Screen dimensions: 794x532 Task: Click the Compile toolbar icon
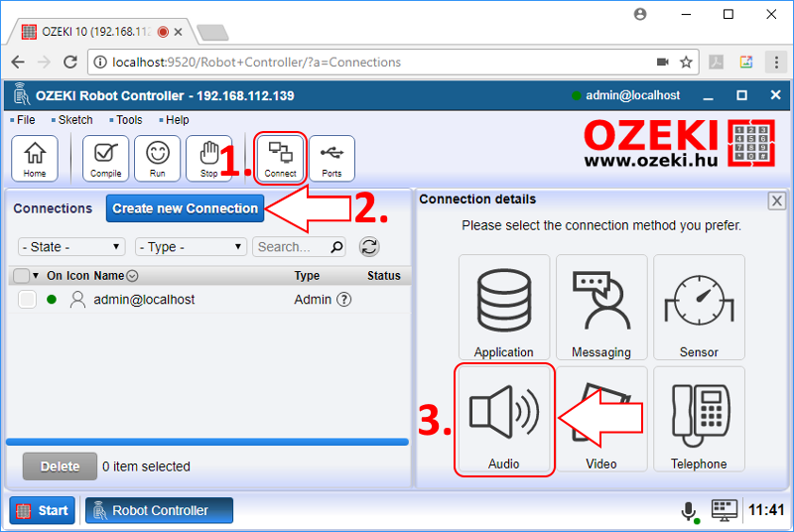point(106,159)
